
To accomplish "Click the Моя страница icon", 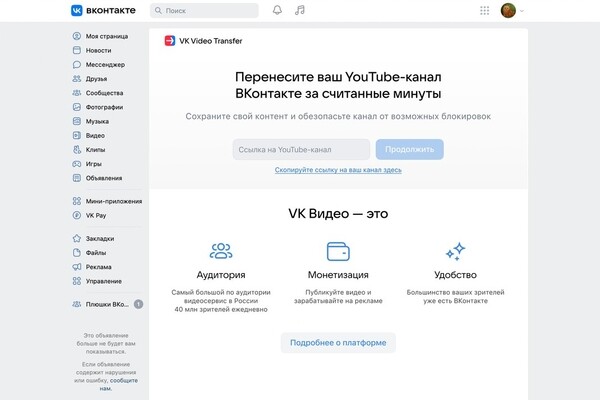I will click(x=77, y=36).
